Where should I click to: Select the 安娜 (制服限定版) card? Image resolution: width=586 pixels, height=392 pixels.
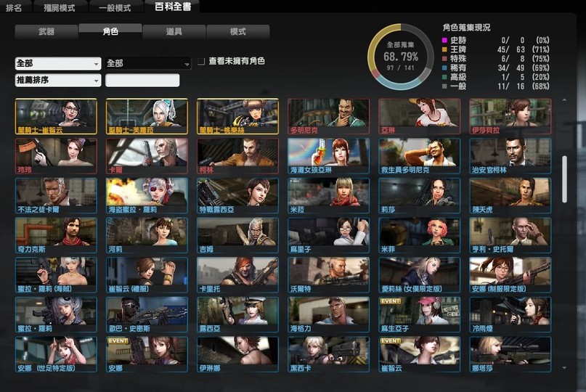pyautogui.click(x=510, y=274)
